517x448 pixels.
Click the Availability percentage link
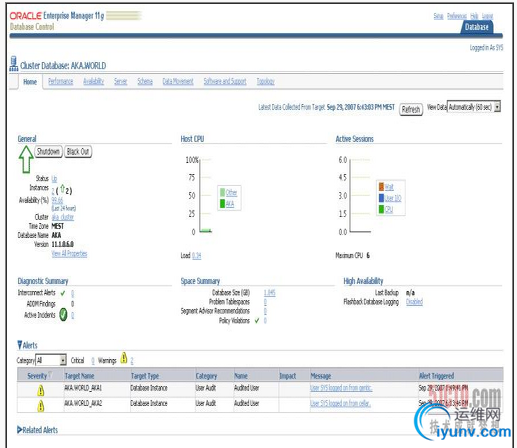click(57, 200)
